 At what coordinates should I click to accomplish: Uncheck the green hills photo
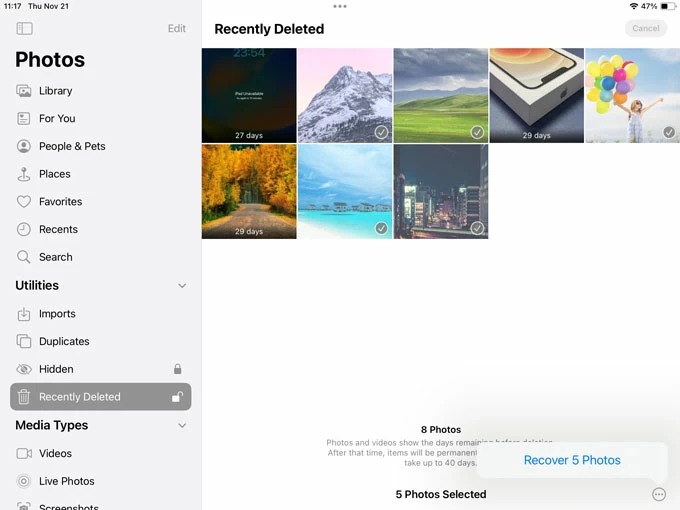pyautogui.click(x=477, y=132)
